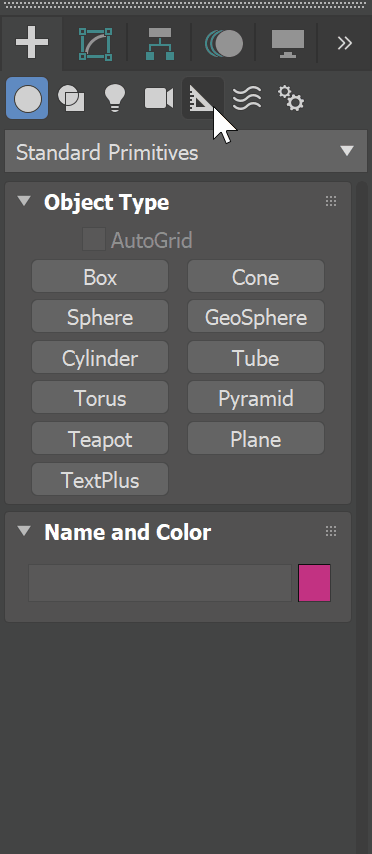Show more command panel tabs chevron
Screen dimensions: 372x854
[x=345, y=44]
